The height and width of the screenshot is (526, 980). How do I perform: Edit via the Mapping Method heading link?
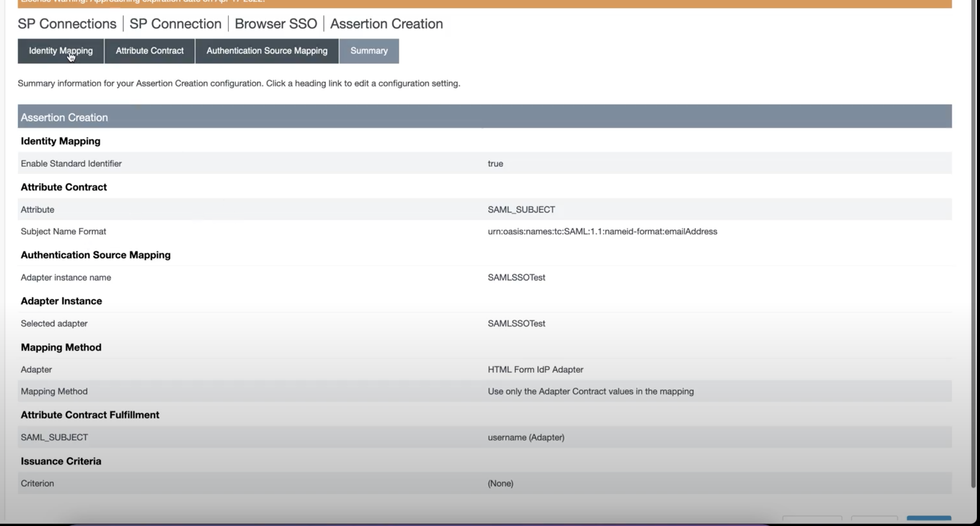tap(61, 347)
